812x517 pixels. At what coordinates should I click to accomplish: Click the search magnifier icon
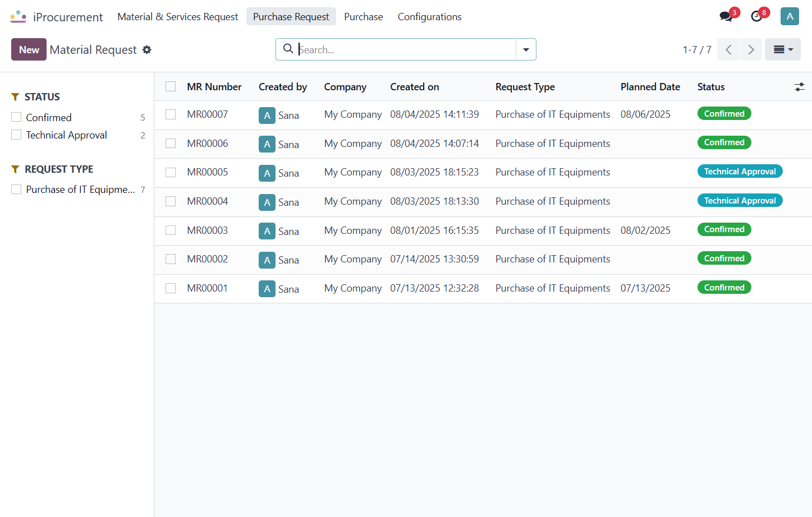point(288,49)
